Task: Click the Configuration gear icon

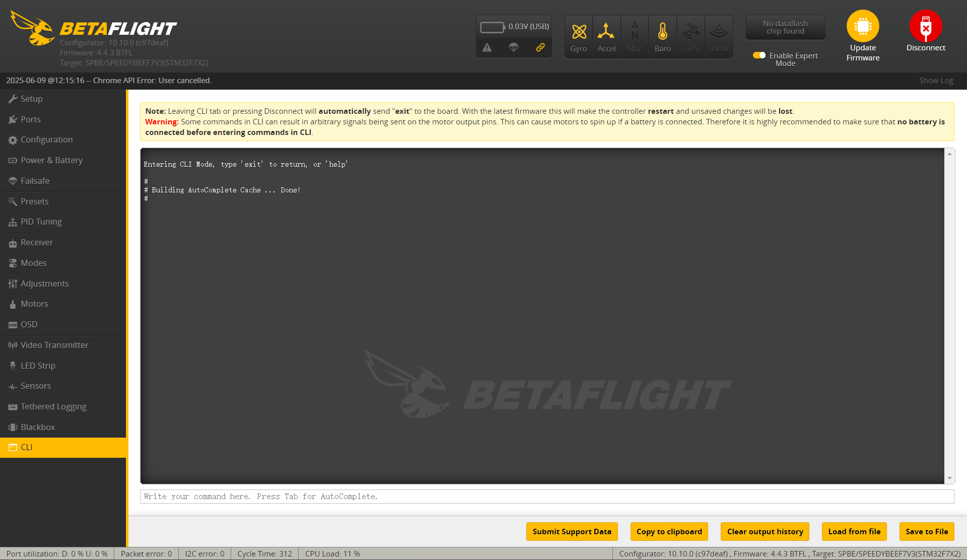Action: (13, 140)
